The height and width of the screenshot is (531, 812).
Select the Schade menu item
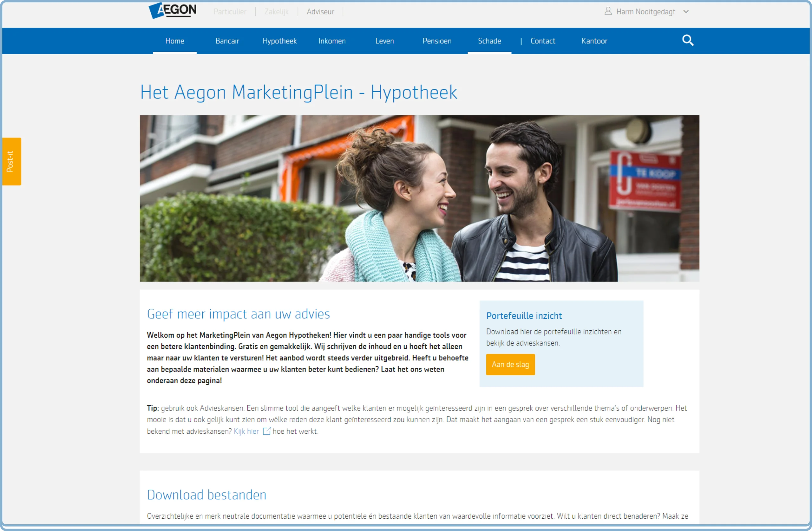489,41
